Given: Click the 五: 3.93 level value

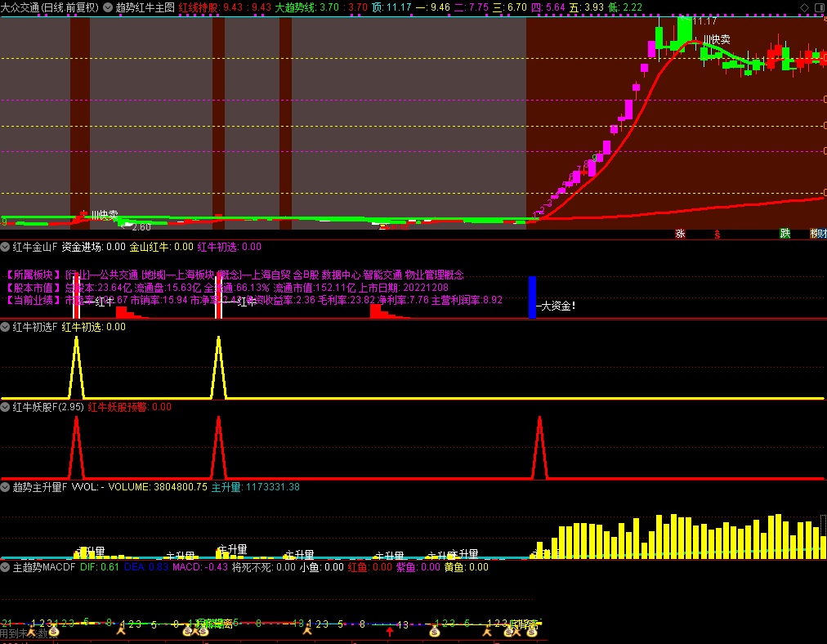Looking at the screenshot, I should click(587, 7).
